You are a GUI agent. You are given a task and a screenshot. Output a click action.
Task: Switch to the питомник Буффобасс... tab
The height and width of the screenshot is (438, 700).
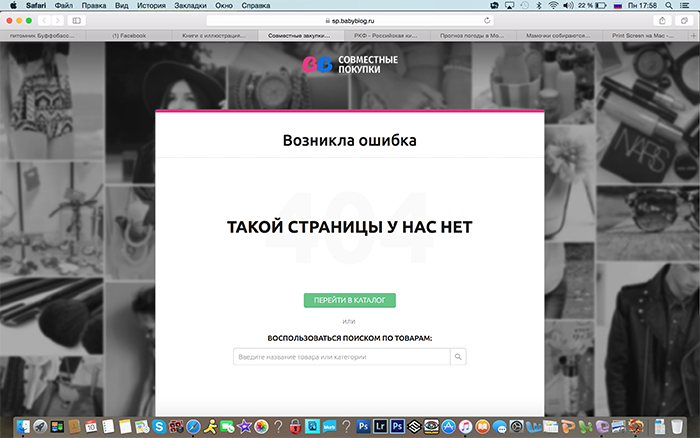point(42,35)
